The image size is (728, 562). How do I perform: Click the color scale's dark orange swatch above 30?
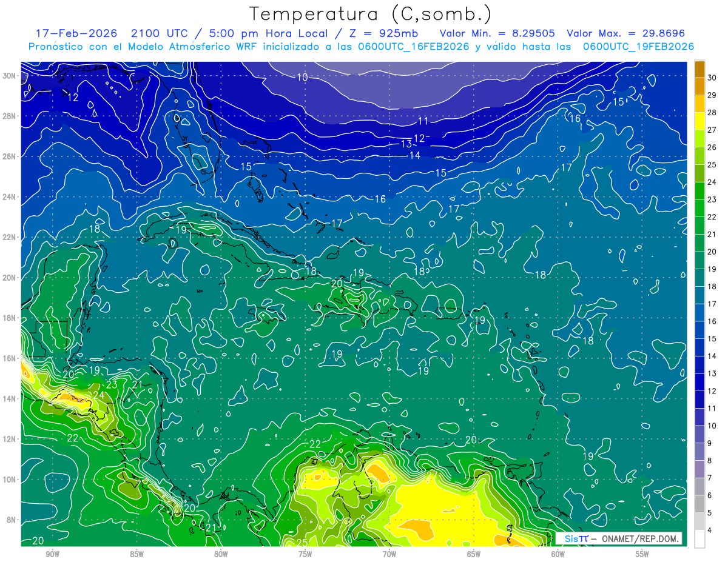pos(699,69)
